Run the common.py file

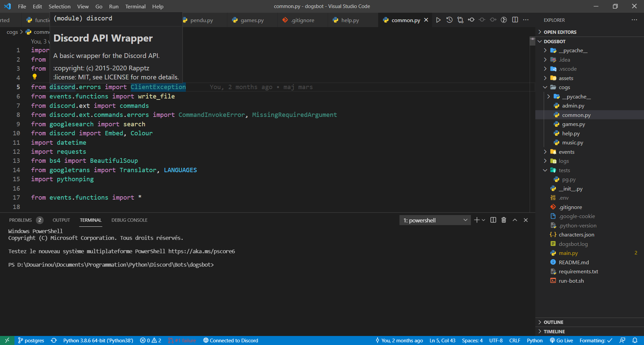click(x=438, y=20)
